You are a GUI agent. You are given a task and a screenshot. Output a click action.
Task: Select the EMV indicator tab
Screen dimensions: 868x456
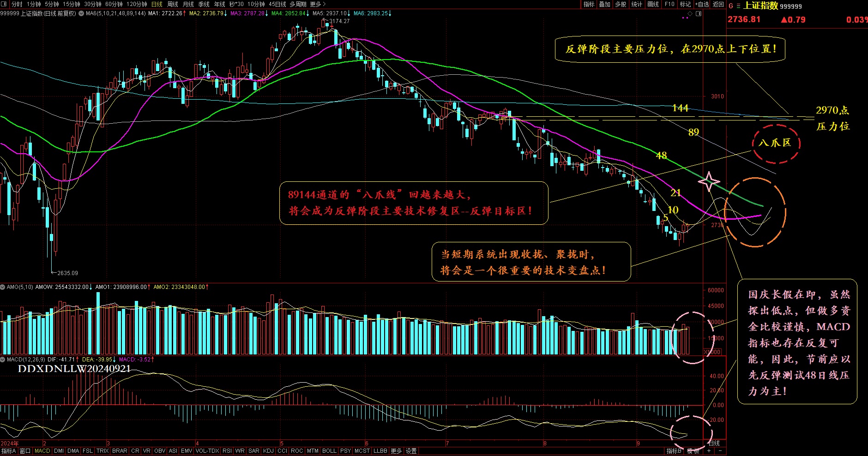pos(187,451)
